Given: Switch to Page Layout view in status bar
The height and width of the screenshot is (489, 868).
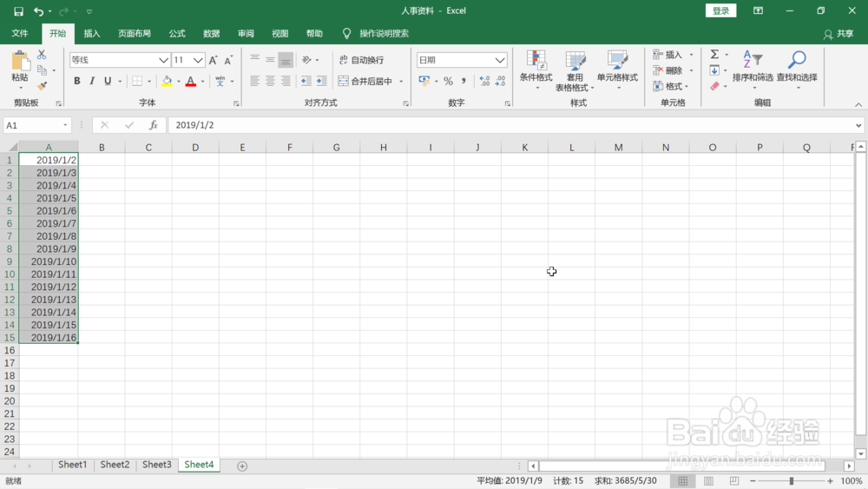Looking at the screenshot, I should pyautogui.click(x=708, y=480).
